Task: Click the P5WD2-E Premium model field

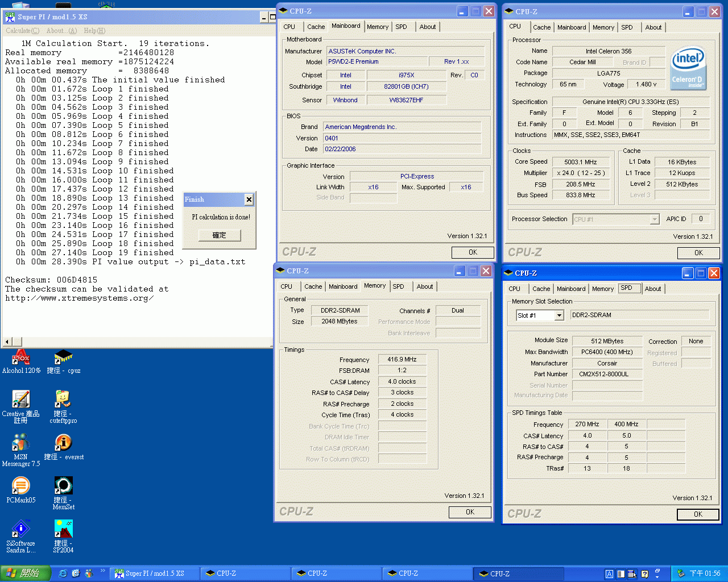Action: (x=377, y=61)
